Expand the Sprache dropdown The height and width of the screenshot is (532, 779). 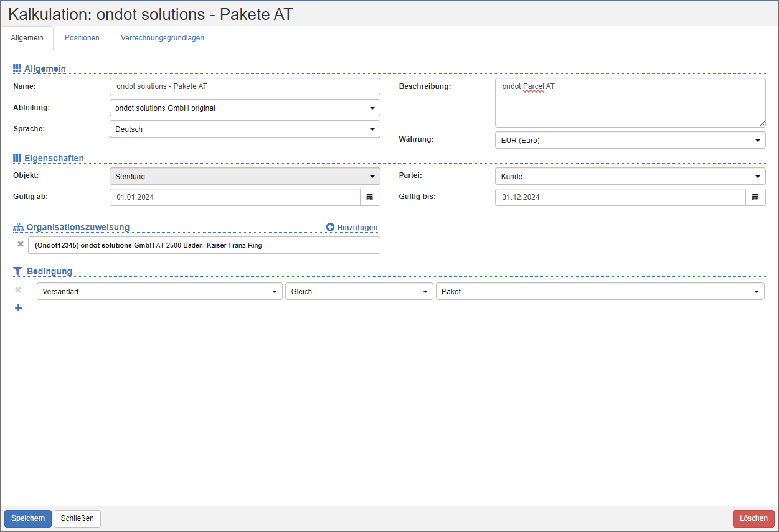245,129
